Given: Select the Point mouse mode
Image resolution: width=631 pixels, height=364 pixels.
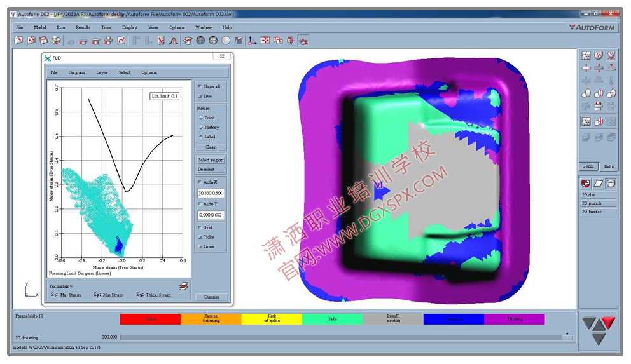Looking at the screenshot, I should point(201,118).
